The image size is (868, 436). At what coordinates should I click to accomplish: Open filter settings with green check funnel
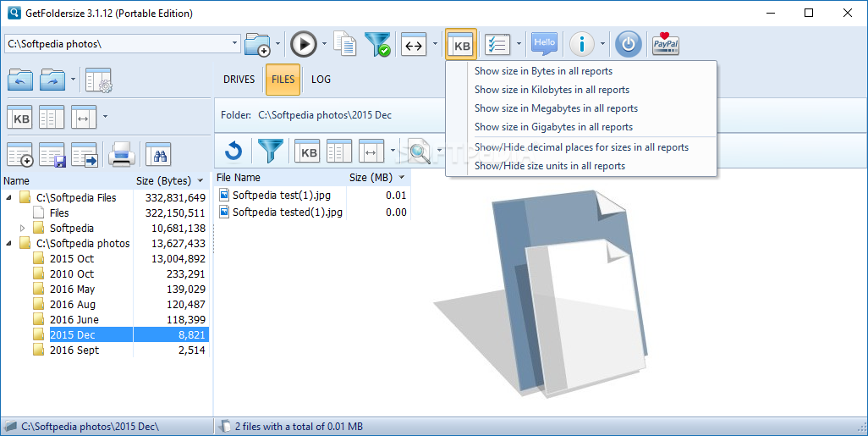coord(378,44)
